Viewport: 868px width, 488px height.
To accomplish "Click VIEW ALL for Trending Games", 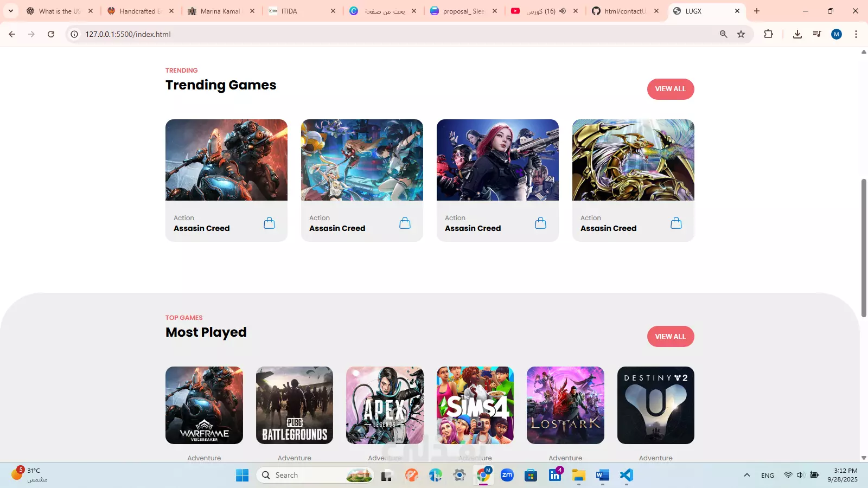I will [671, 89].
